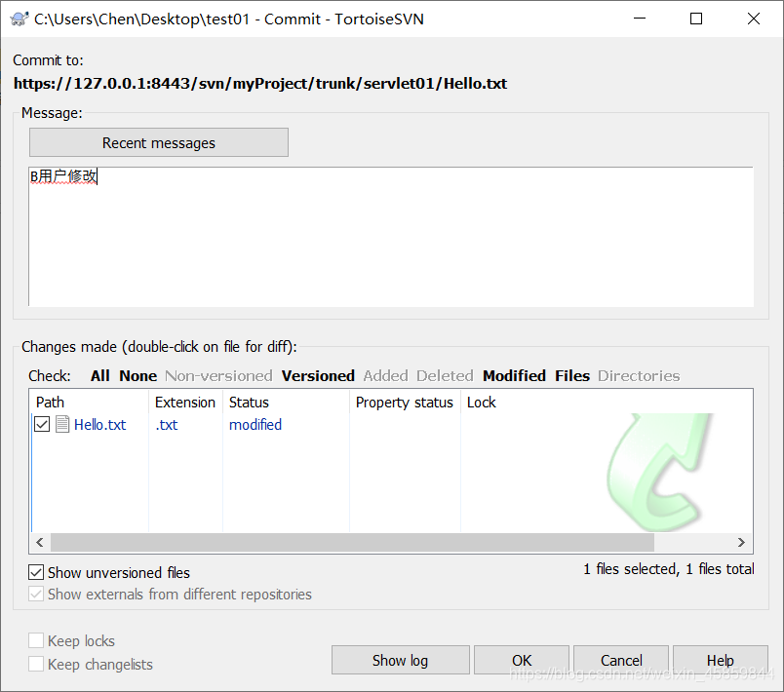Image resolution: width=784 pixels, height=692 pixels.
Task: Confirm the commit with OK
Action: 522,660
